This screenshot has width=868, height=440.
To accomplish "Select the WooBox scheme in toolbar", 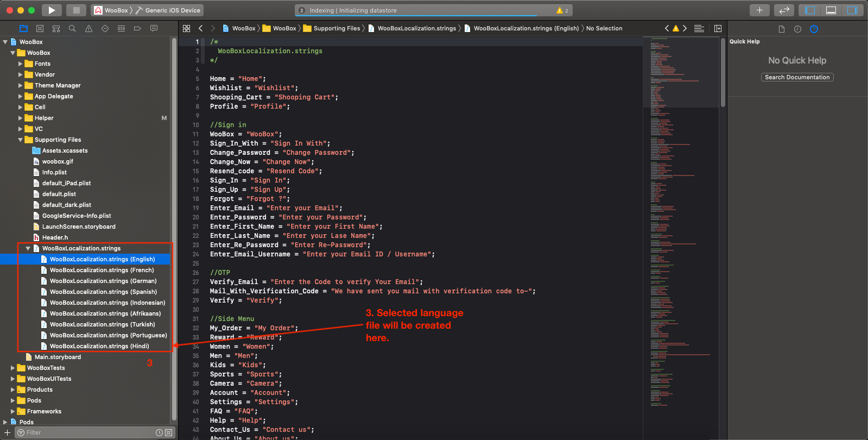I will click(x=111, y=10).
